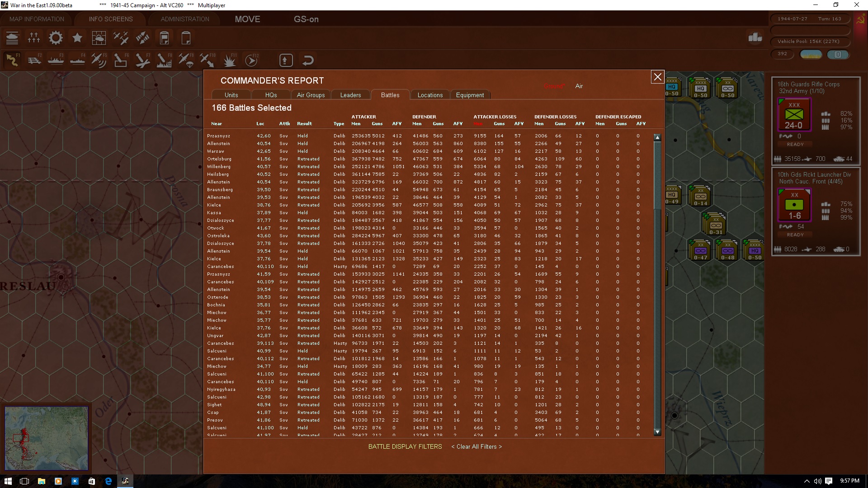Select air recon mode F5 icon
This screenshot has height=488, width=868.
(99, 60)
